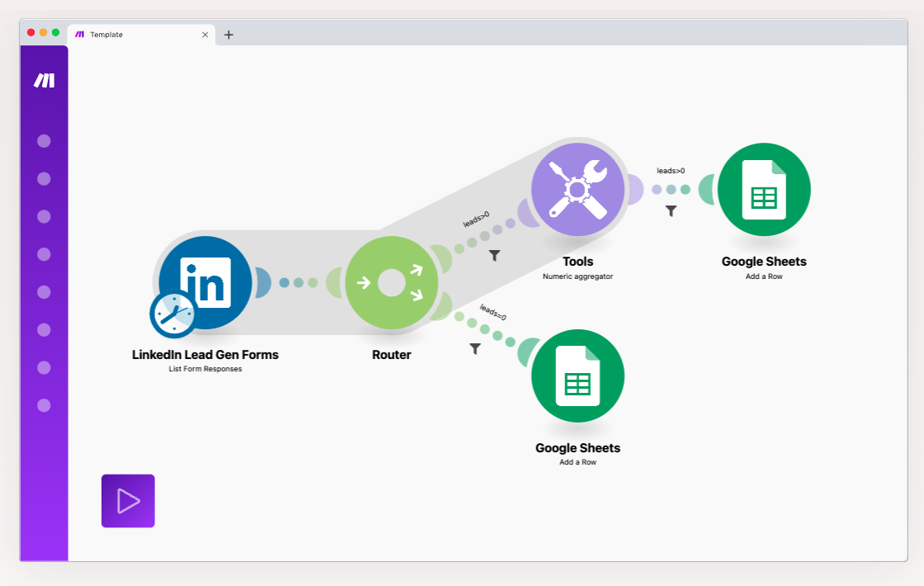Image resolution: width=924 pixels, height=586 pixels.
Task: Select the Router module
Action: pos(392,281)
